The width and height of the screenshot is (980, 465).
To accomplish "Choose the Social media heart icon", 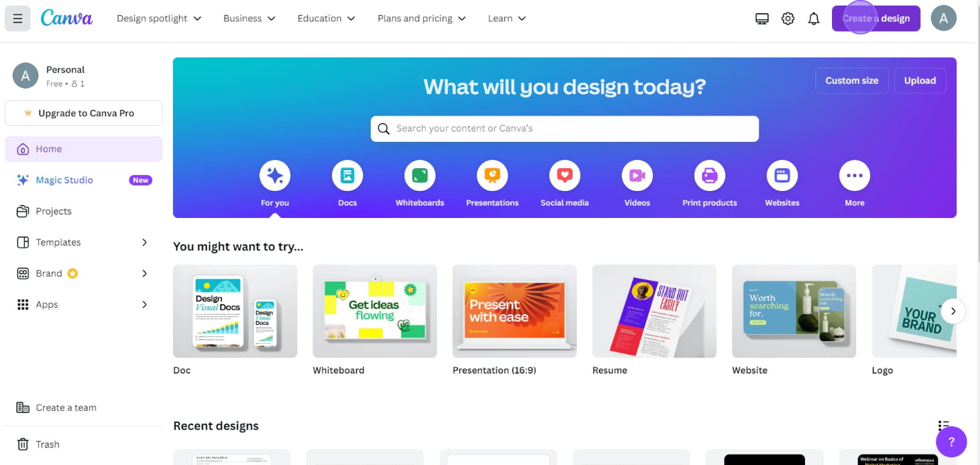I will click(x=564, y=176).
